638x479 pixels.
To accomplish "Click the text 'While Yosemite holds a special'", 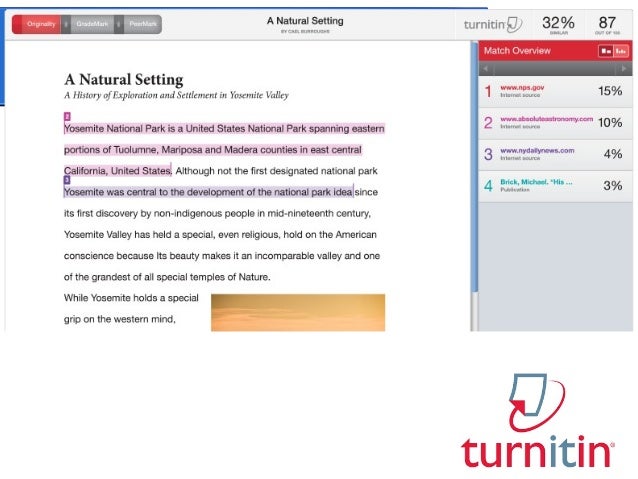I will [131, 298].
